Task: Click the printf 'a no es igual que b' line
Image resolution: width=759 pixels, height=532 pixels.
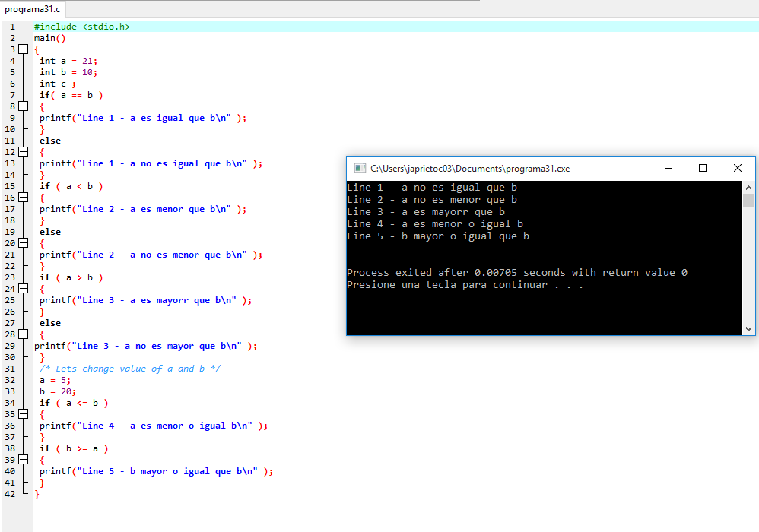Action: pos(151,163)
